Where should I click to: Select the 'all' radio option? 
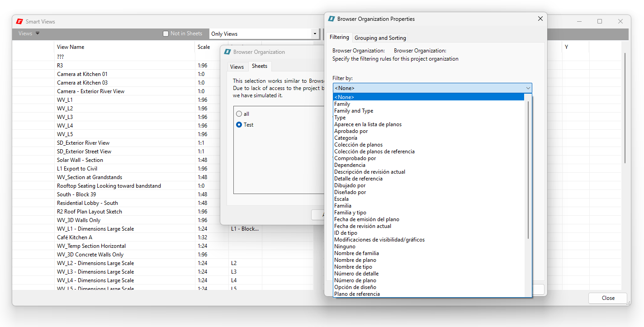[239, 114]
